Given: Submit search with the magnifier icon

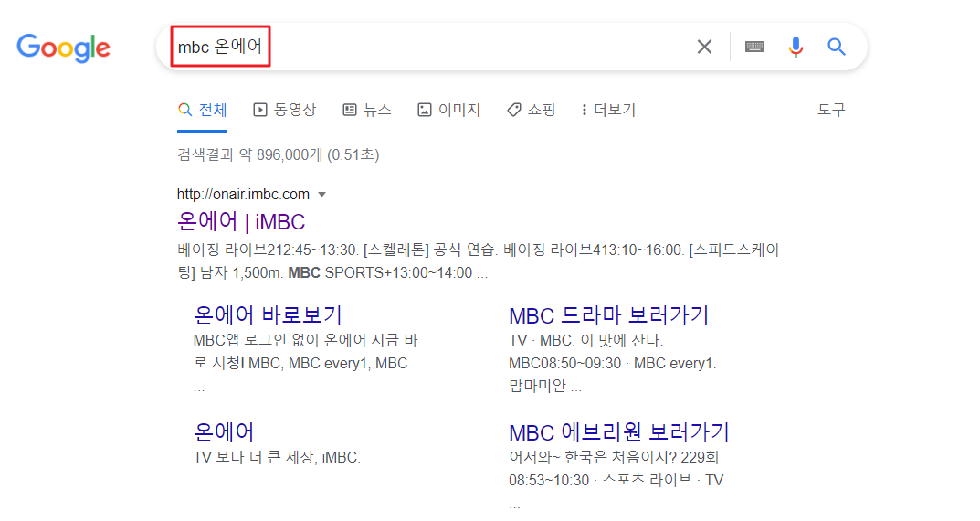Looking at the screenshot, I should click(837, 47).
